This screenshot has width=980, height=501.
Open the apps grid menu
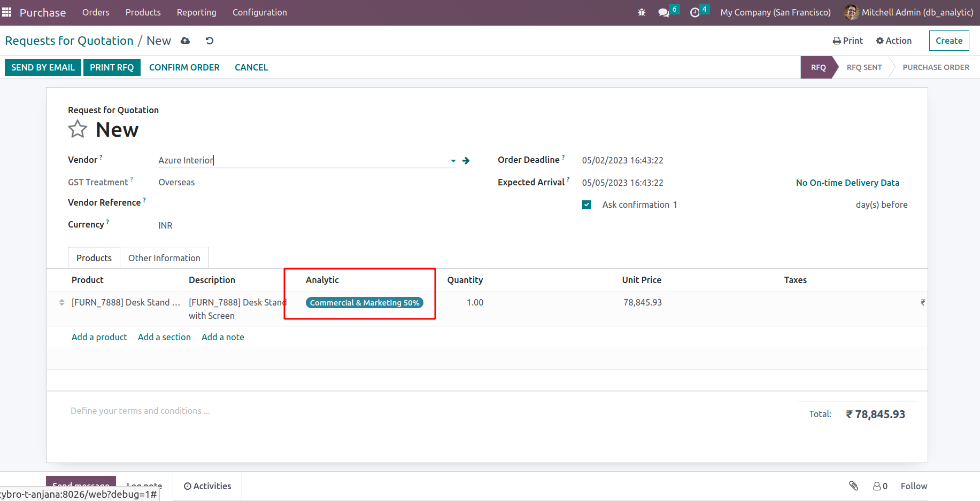coord(7,12)
